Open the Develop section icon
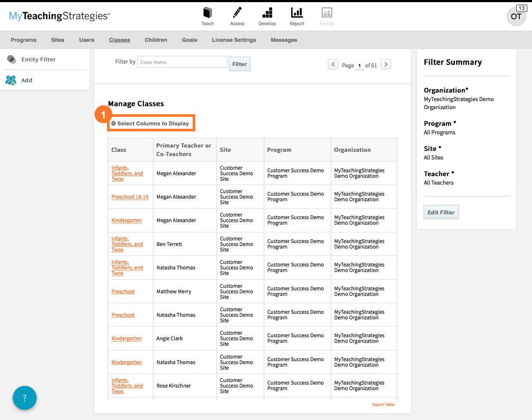This screenshot has height=420, width=532. click(267, 13)
